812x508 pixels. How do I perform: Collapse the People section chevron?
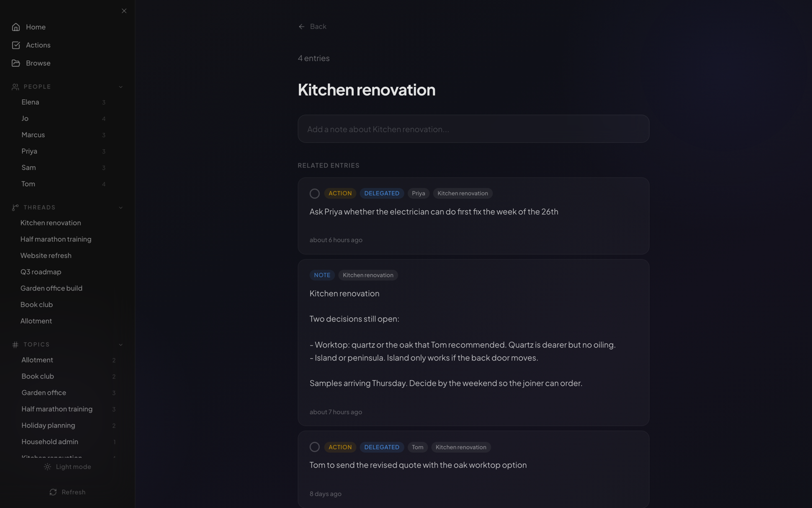pos(121,87)
